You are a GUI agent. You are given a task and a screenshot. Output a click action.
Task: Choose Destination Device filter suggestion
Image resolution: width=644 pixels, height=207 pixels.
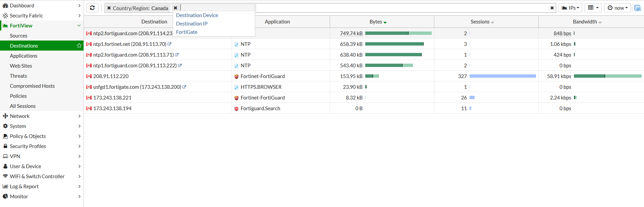[197, 15]
